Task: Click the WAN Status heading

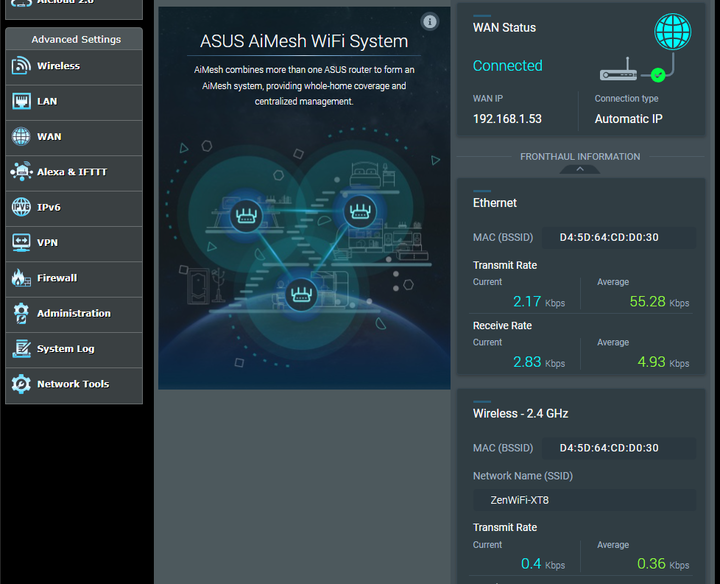Action: (x=504, y=28)
